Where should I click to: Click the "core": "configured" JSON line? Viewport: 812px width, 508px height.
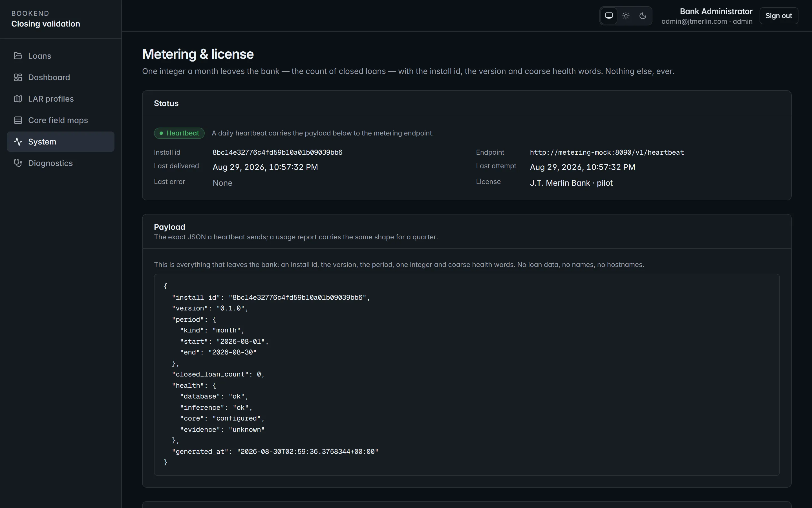click(x=222, y=419)
